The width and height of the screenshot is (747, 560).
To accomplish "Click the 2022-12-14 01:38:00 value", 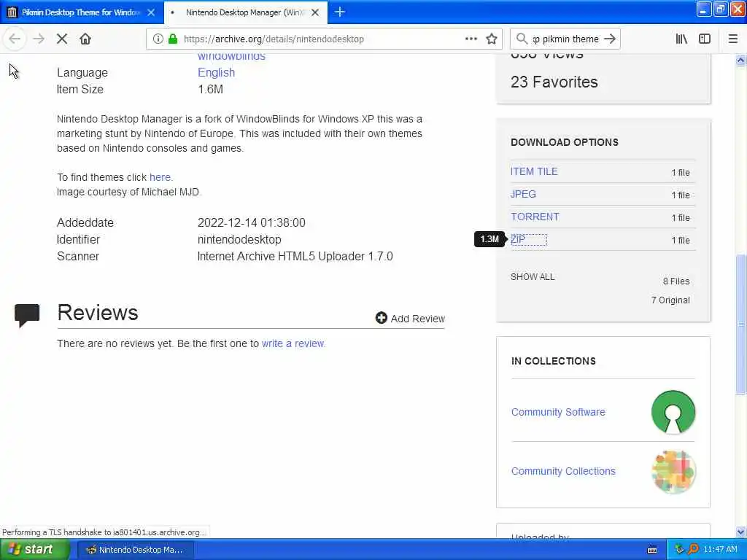I will [252, 222].
